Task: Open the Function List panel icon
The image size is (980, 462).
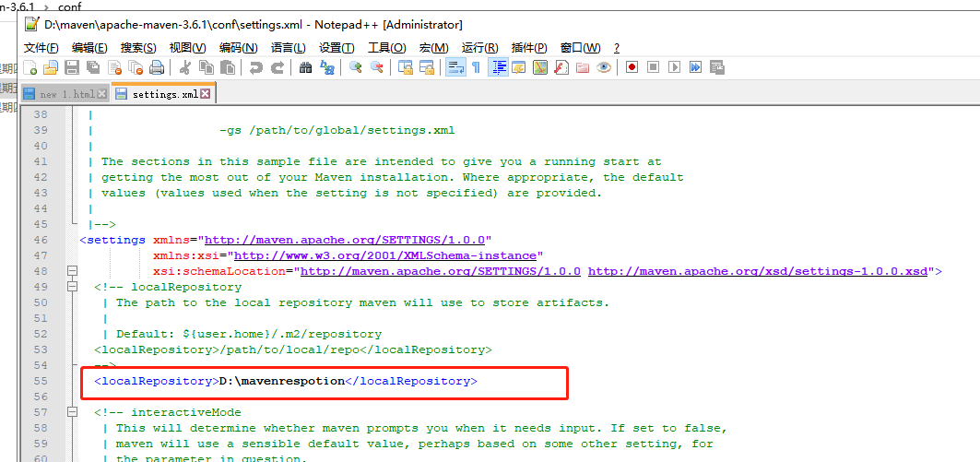Action: pyautogui.click(x=561, y=67)
